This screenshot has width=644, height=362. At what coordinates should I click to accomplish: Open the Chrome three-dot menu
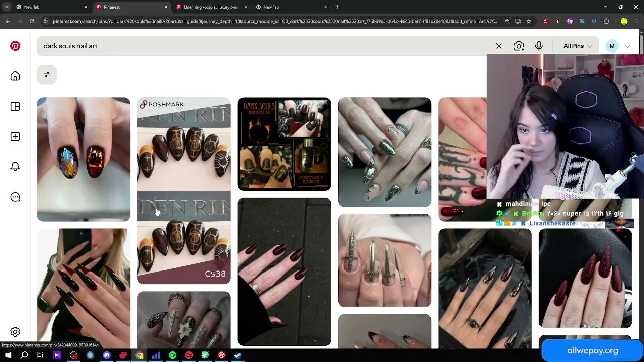pyautogui.click(x=636, y=21)
